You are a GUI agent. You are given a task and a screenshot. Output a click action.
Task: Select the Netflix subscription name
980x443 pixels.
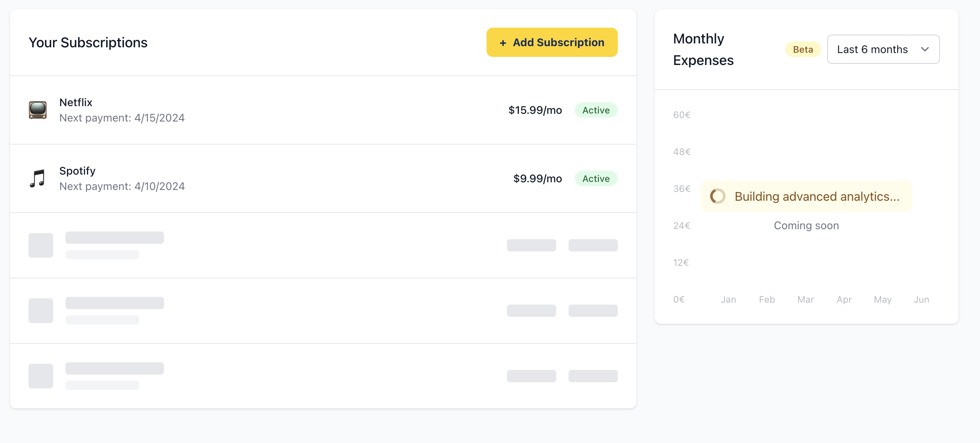[76, 102]
